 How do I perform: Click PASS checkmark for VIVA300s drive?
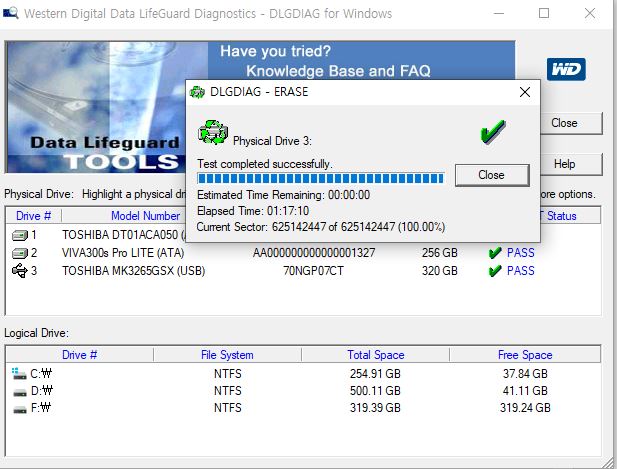(x=495, y=253)
